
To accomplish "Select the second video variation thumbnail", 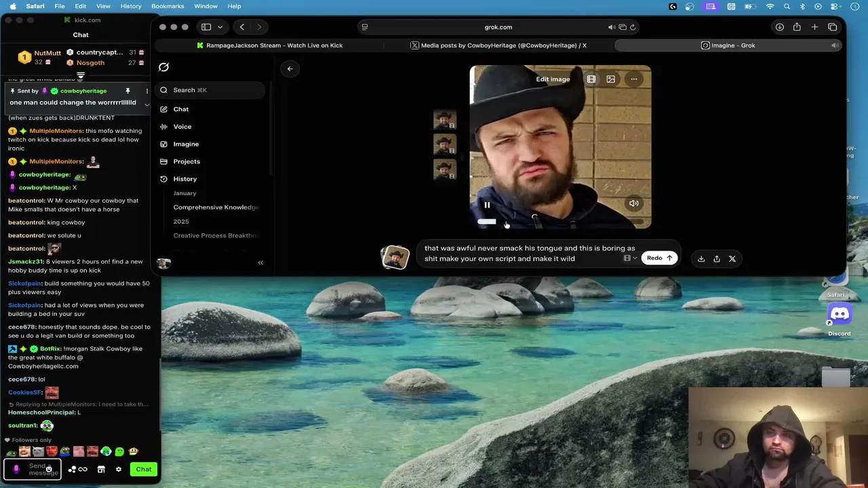I will 445,145.
